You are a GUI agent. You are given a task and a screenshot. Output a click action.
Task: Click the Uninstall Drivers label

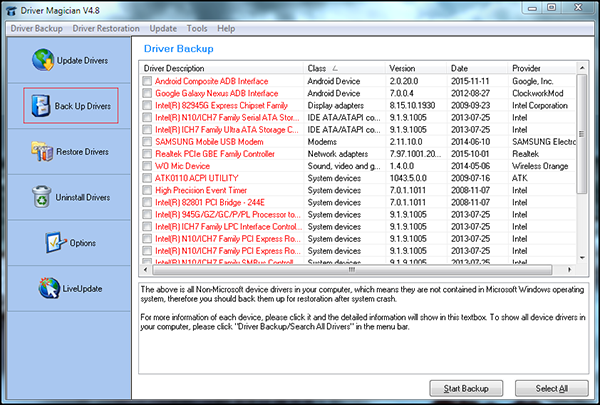(83, 197)
